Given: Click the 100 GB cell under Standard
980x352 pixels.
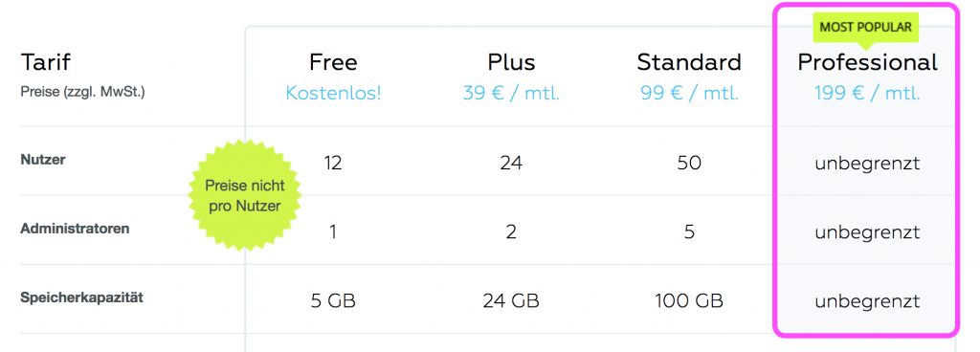Looking at the screenshot, I should 689,301.
